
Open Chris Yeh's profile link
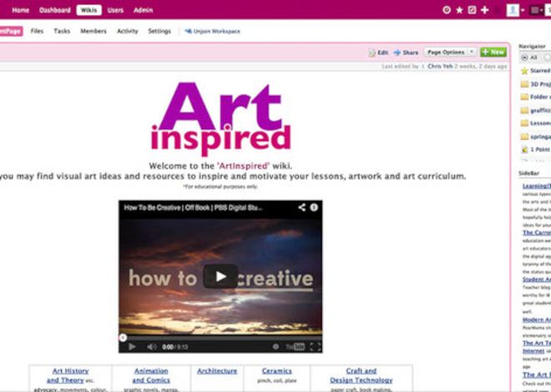tap(440, 67)
